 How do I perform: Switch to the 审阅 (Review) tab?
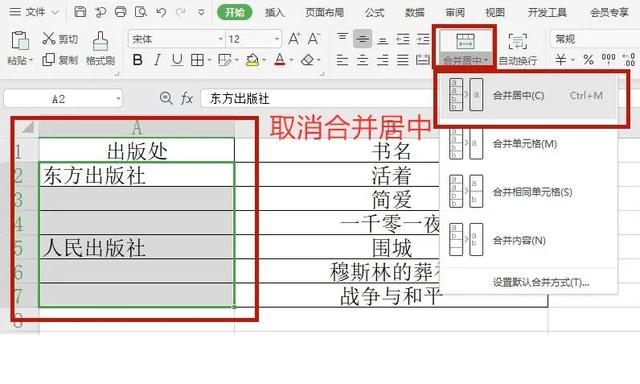(455, 13)
